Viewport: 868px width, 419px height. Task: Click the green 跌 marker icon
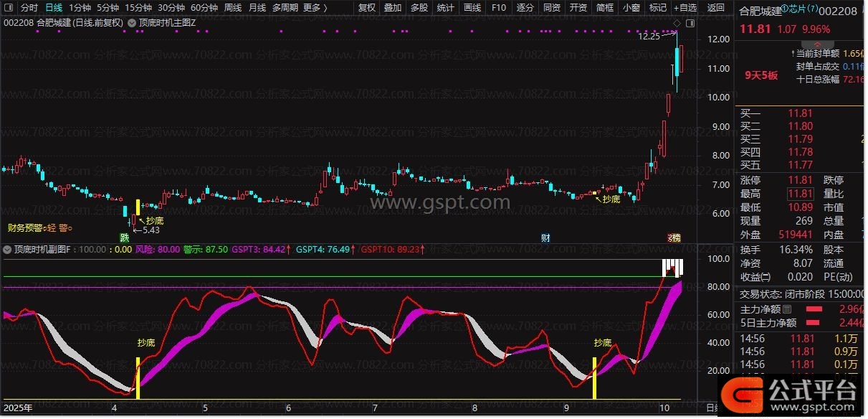(x=125, y=237)
